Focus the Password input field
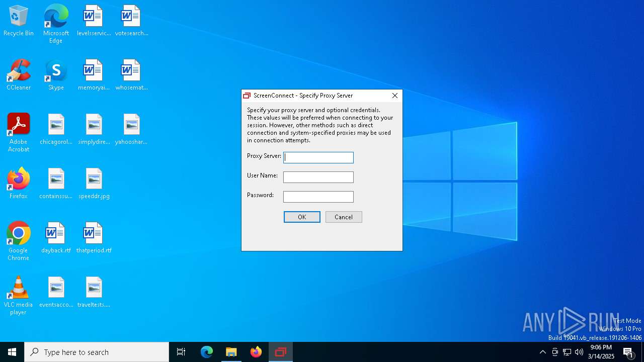The image size is (644, 362). [318, 197]
